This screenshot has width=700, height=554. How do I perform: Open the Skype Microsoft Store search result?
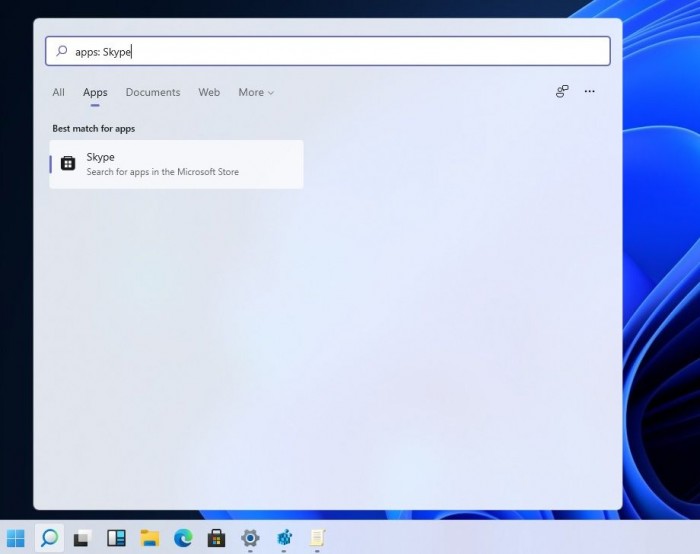(x=176, y=164)
